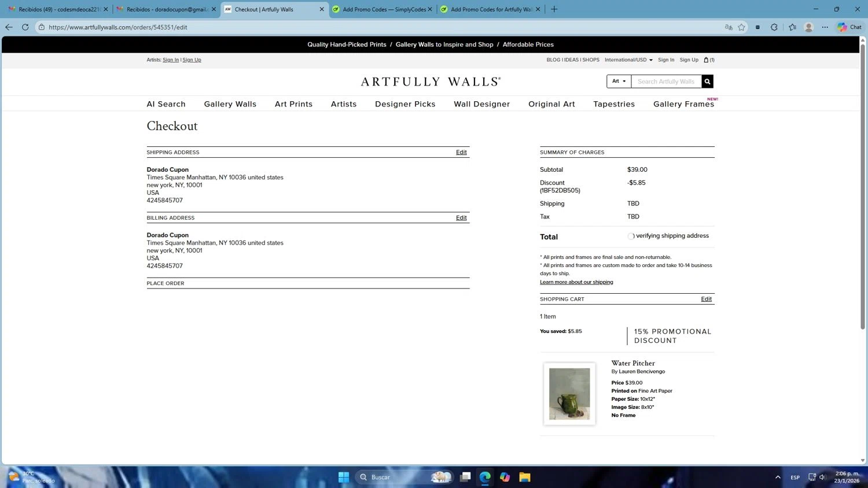Close the Checkout | Artfully Walls tab
The width and height of the screenshot is (868, 488).
pos(322,9)
